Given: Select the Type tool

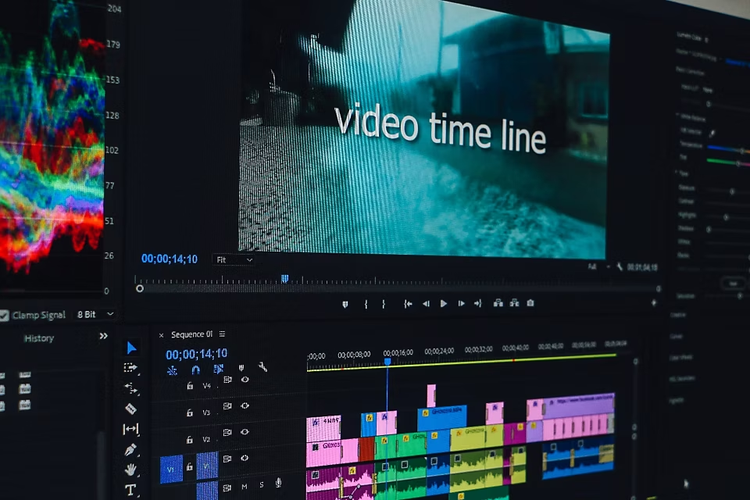Looking at the screenshot, I should tap(130, 490).
